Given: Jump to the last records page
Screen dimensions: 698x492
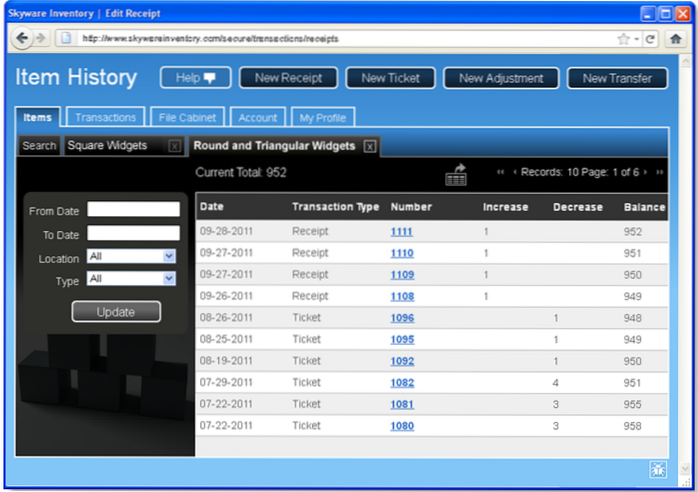Looking at the screenshot, I should [660, 172].
